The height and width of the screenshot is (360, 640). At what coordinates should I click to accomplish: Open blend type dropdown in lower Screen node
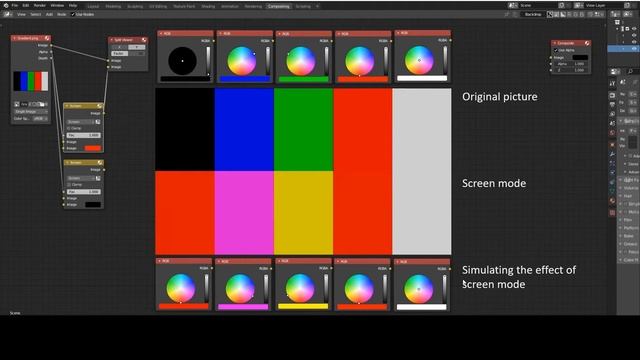coord(80,178)
